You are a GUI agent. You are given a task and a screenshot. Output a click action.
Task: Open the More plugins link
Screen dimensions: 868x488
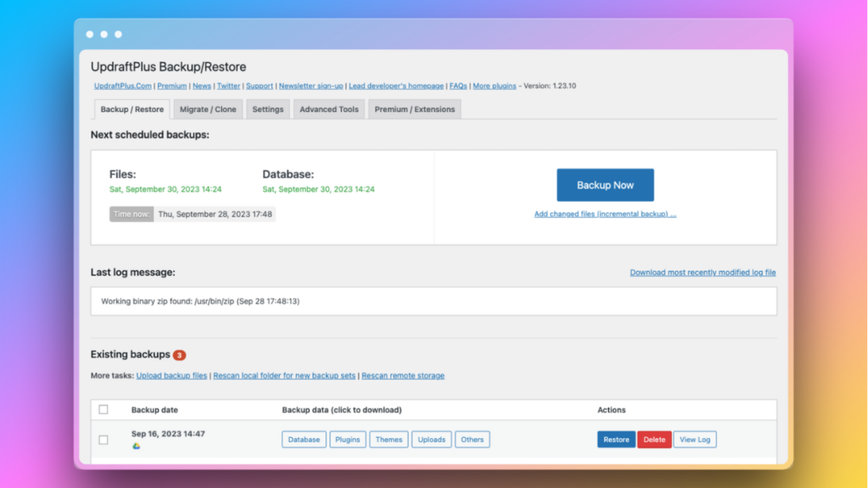[494, 86]
